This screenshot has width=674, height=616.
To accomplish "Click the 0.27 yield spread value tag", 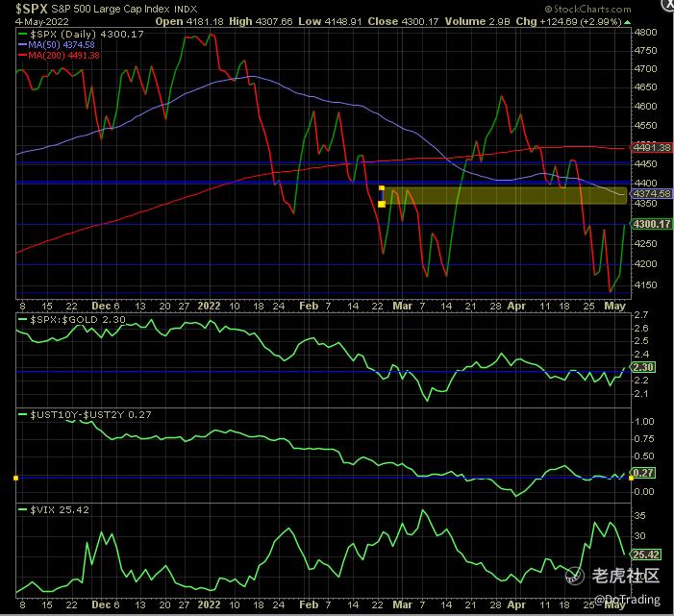I will (643, 473).
